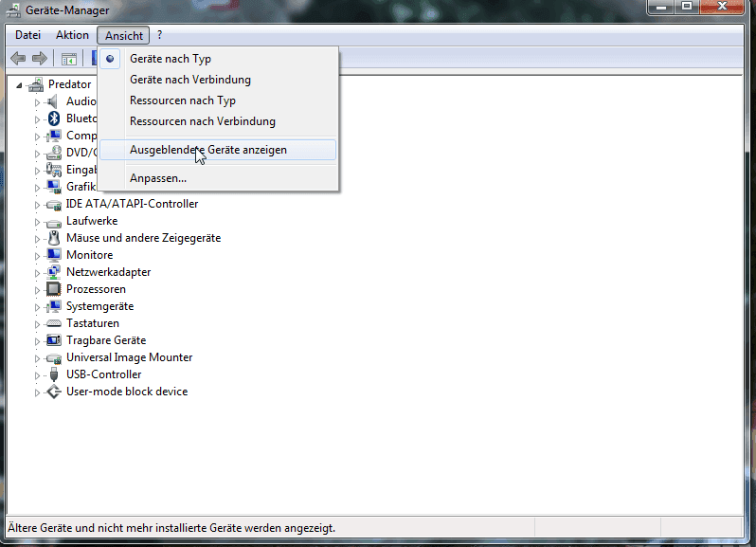Click the Monitore monitor icon
Screen dimensions: 756x547
point(53,255)
